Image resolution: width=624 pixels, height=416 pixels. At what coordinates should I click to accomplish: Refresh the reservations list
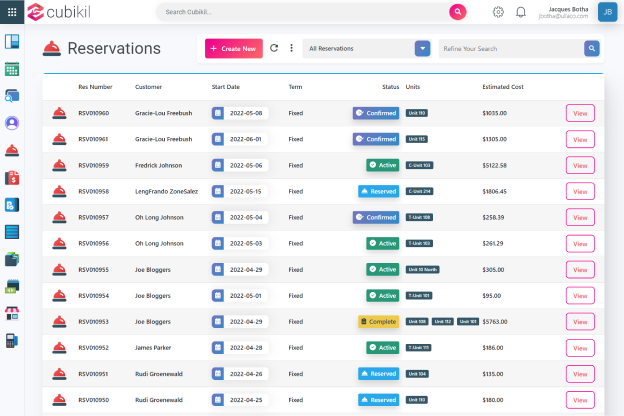click(274, 48)
